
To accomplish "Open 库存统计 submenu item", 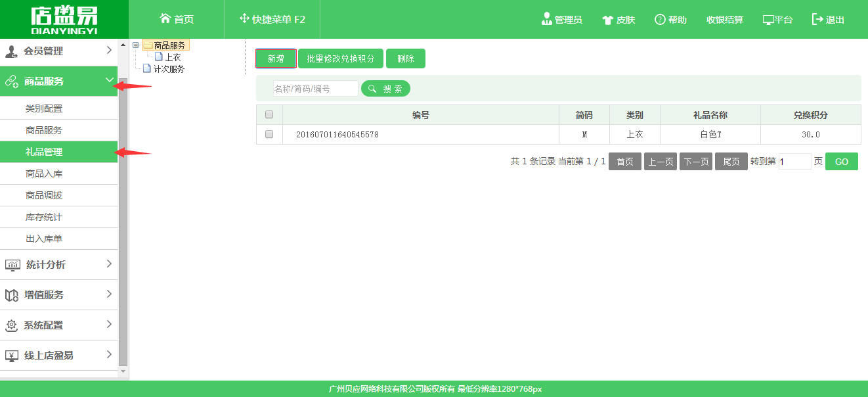I will pyautogui.click(x=59, y=217).
